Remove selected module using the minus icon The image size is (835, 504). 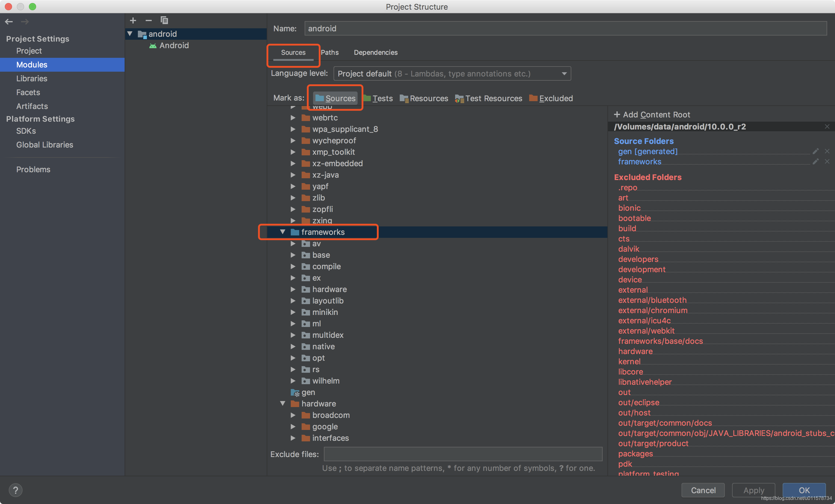tap(148, 20)
